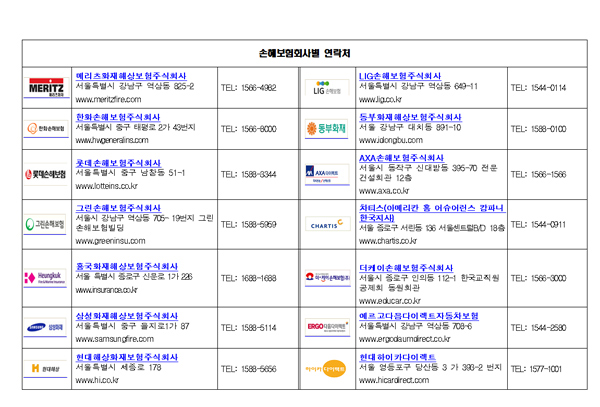Image resolution: width=600 pixels, height=407 pixels.
Task: Click the 손해보험회사별 연락처 table title
Action: 305,53
